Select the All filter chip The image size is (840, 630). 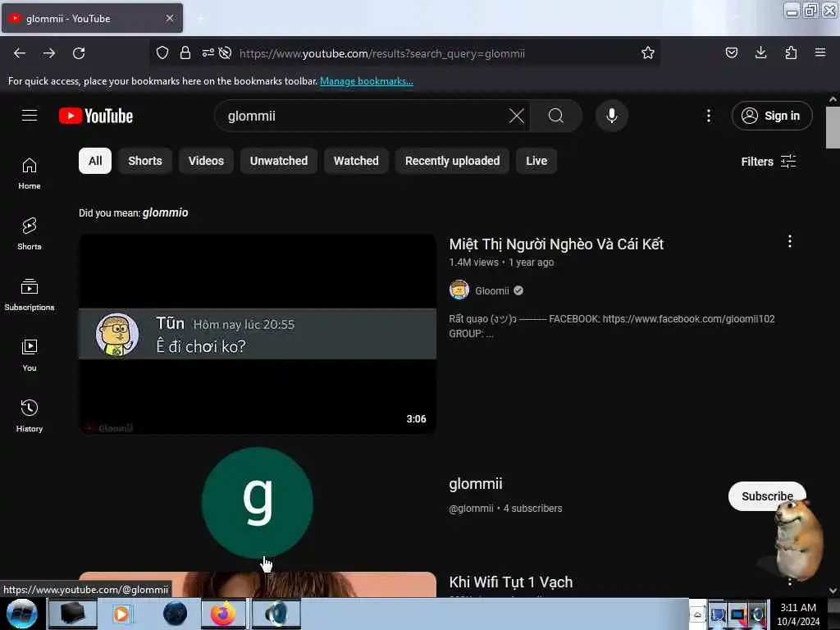[95, 161]
